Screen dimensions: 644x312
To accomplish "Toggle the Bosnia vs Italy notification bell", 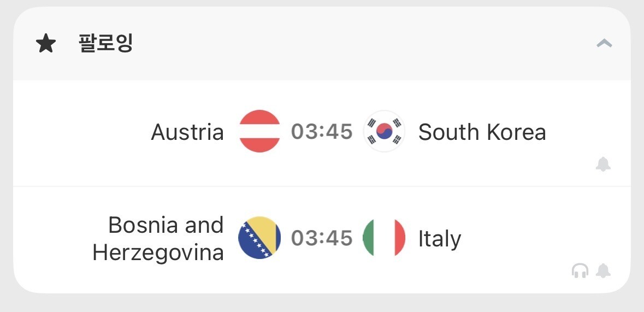I will tap(603, 270).
